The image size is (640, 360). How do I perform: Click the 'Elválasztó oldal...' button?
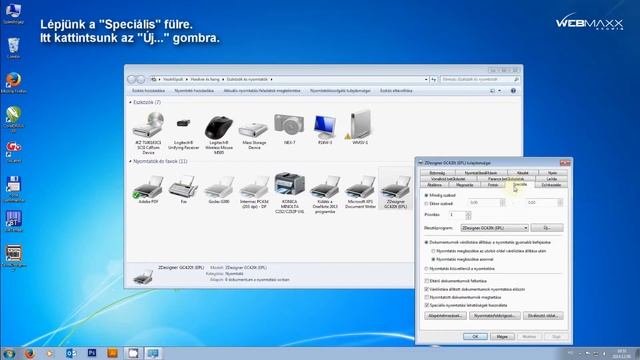click(x=543, y=316)
